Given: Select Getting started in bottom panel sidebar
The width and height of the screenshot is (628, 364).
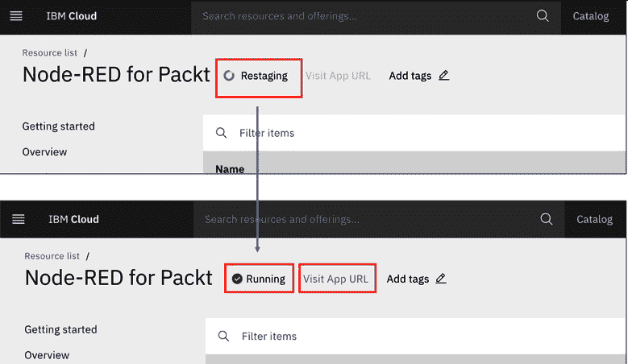Looking at the screenshot, I should click(x=61, y=329).
